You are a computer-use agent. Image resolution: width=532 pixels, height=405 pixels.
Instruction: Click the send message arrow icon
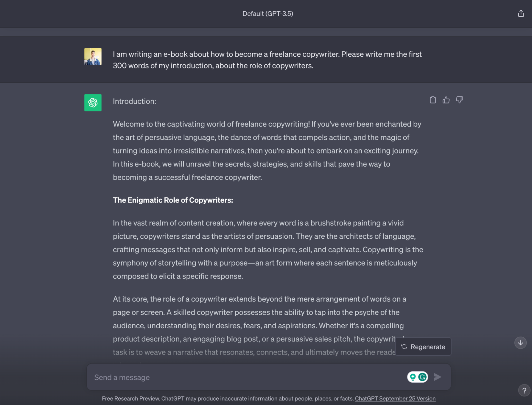[x=438, y=377]
